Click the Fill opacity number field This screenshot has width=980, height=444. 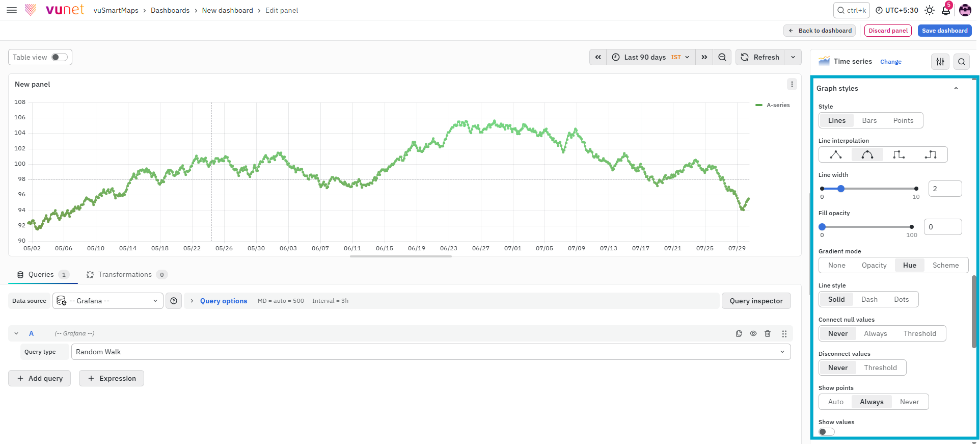[943, 227]
